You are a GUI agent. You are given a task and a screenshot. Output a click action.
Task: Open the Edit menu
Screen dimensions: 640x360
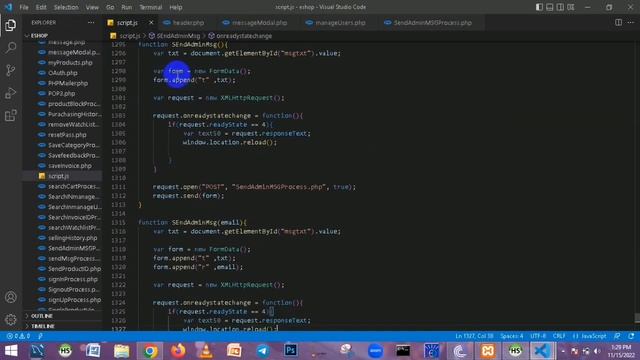point(41,7)
